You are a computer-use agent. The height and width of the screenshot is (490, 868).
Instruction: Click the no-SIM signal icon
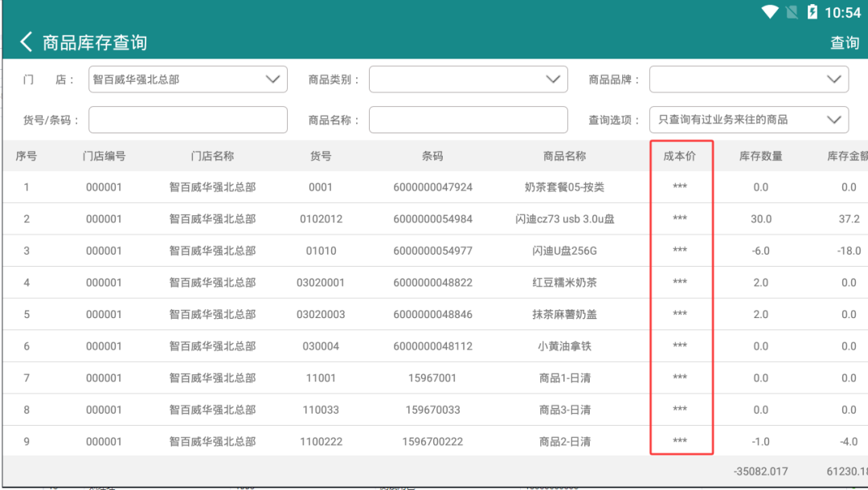pos(792,11)
